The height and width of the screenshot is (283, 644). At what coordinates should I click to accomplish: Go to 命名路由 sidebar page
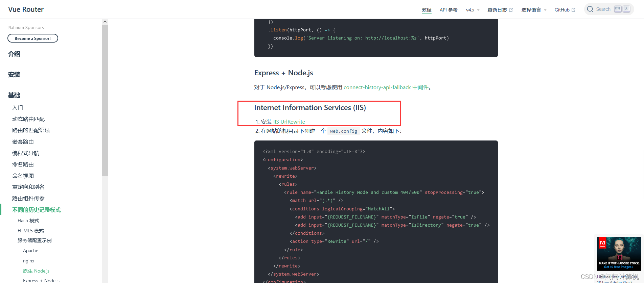tap(23, 164)
